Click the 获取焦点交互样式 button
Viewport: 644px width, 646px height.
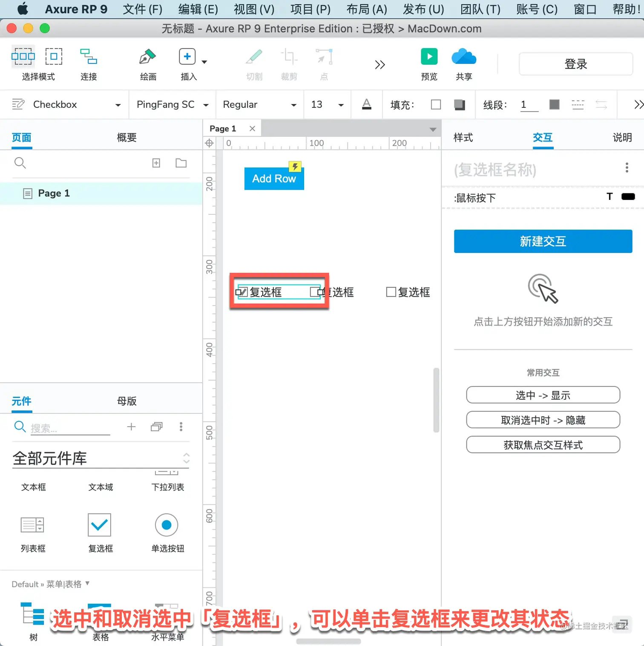point(543,445)
